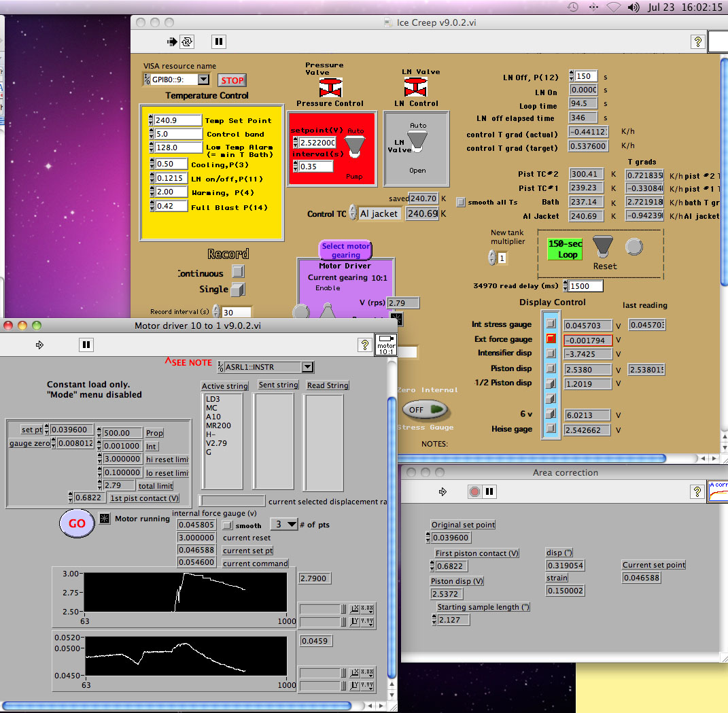Enable the Continuous record checkbox
Screen dimensions: 728x713
point(237,271)
